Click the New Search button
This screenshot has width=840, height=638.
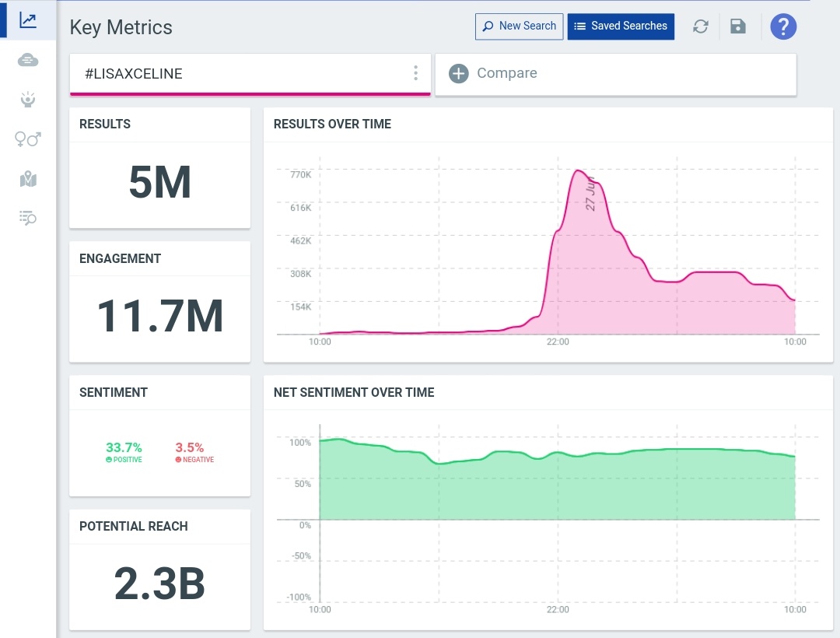click(519, 26)
